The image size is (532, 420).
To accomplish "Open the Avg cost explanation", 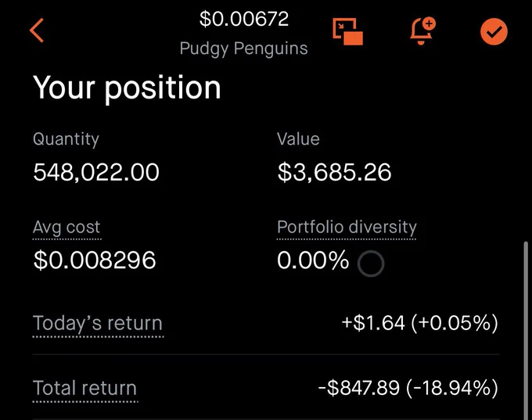I will pos(66,227).
